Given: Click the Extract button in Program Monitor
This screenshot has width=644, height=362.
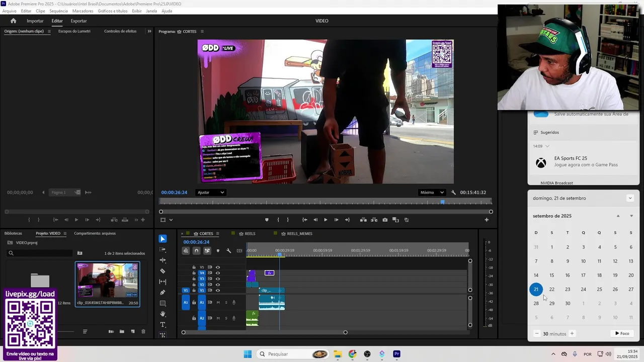Looking at the screenshot, I should coord(374,220).
